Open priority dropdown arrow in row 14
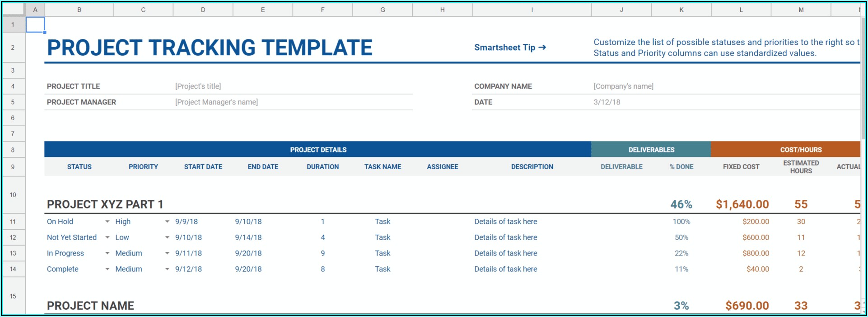 pos(167,269)
